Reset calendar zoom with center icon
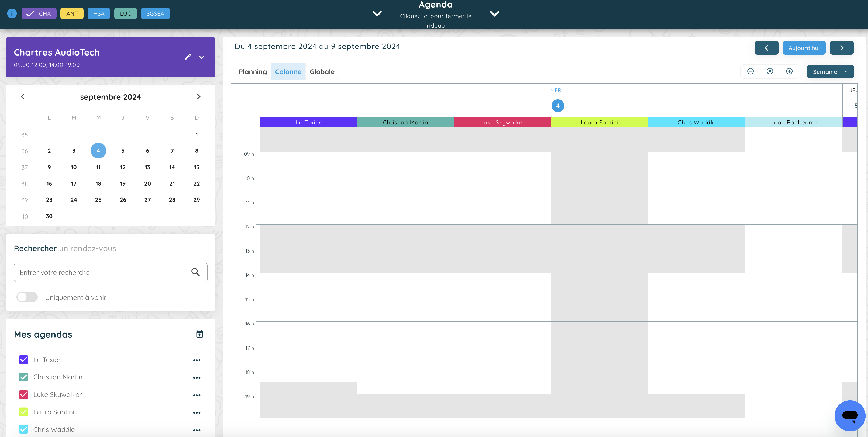 (x=770, y=71)
